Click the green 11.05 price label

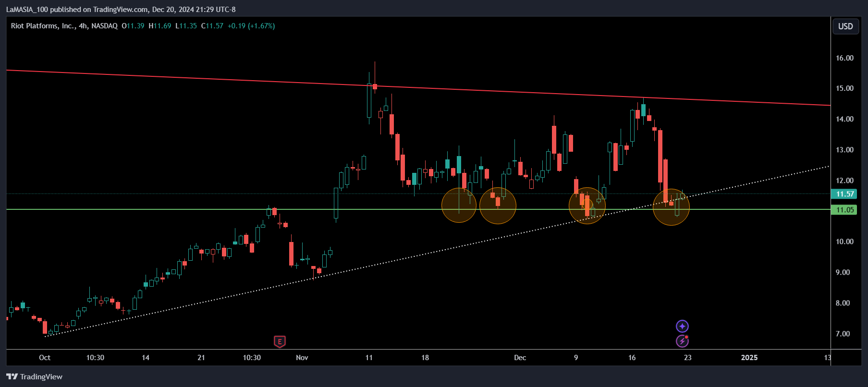(x=844, y=210)
